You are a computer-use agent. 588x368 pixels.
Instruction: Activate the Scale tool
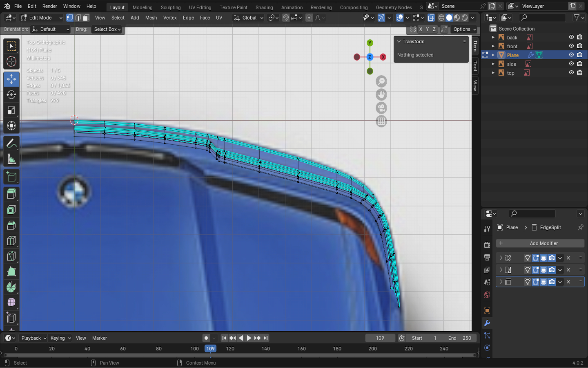click(11, 110)
